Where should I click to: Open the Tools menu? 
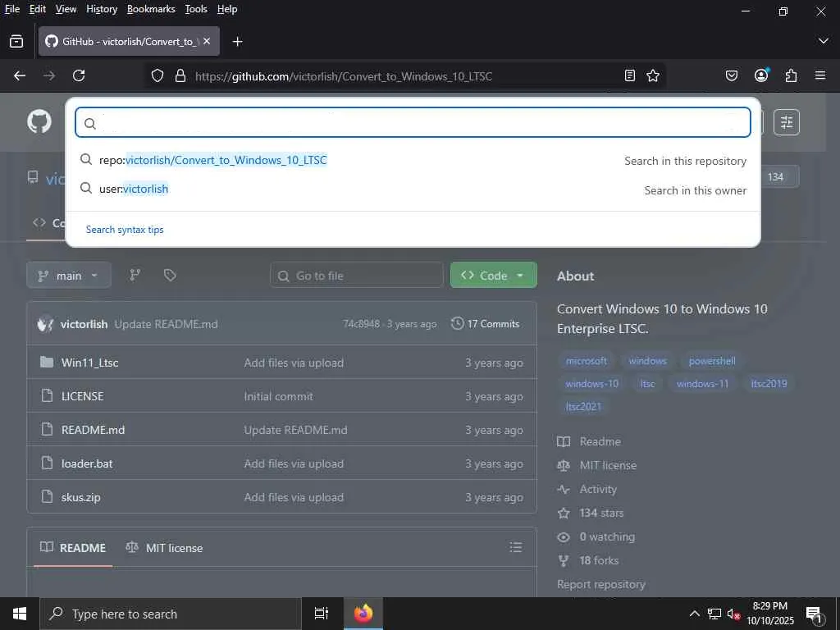click(x=196, y=9)
